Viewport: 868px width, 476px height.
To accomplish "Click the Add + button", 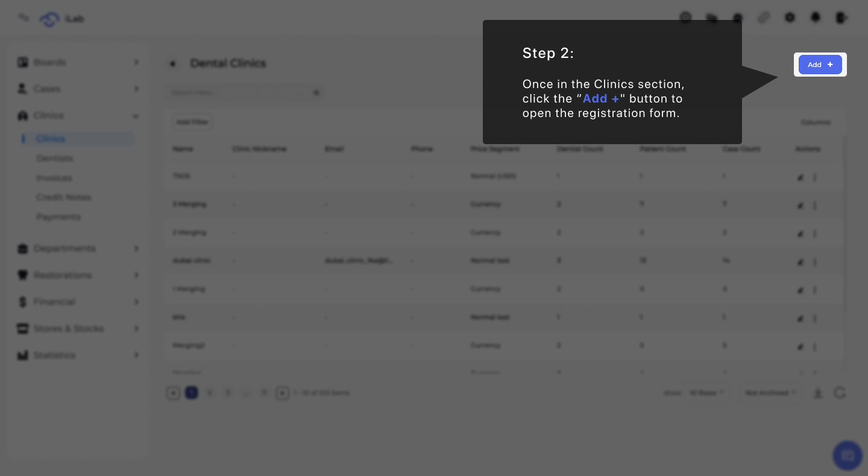I will tap(820, 65).
